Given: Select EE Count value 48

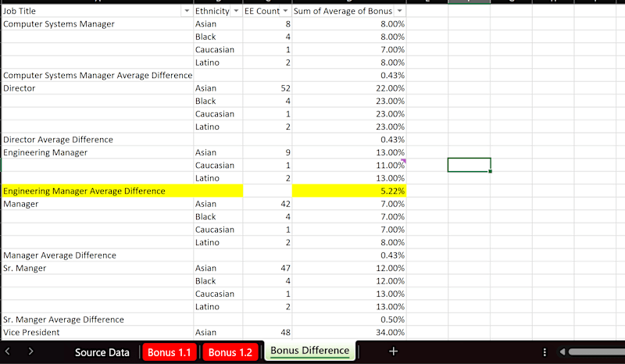Looking at the screenshot, I should [x=267, y=332].
